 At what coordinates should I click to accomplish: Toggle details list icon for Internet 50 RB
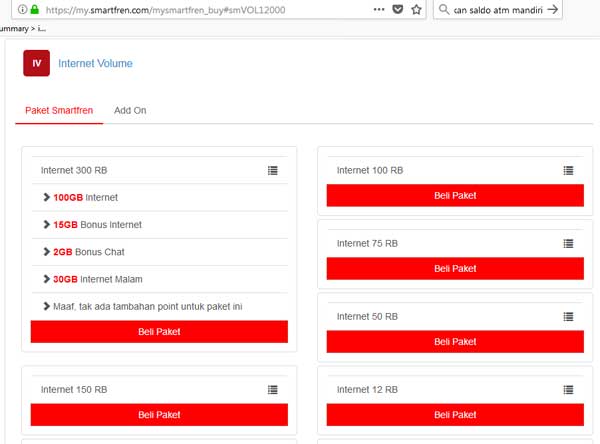point(568,317)
